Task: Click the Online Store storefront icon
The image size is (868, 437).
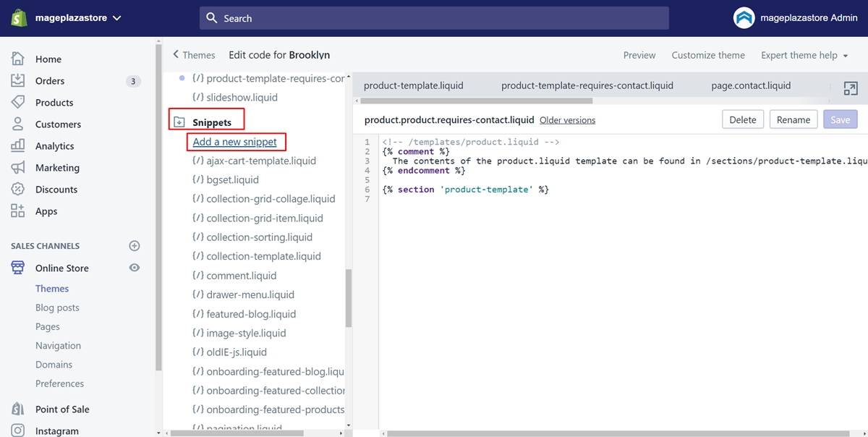Action: pyautogui.click(x=18, y=268)
